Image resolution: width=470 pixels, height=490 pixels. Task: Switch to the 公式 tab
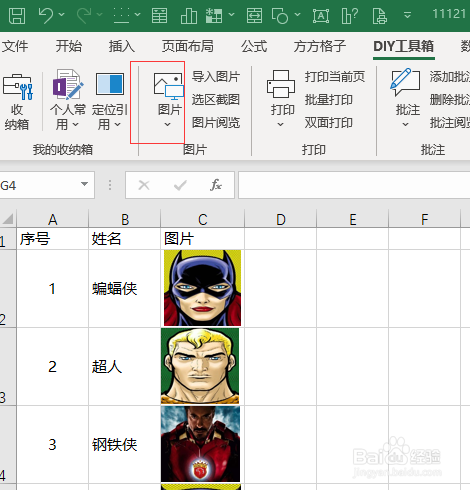pos(254,46)
